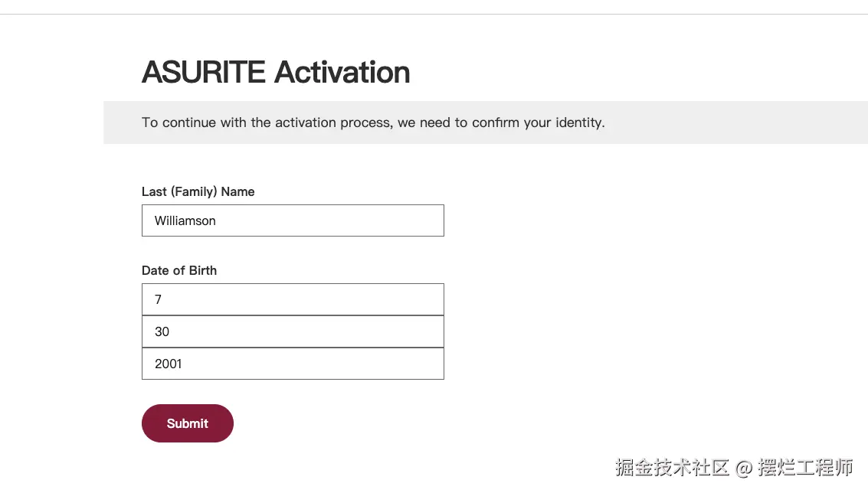Select the birth month field containing 7
The image size is (868, 493).
click(x=293, y=299)
